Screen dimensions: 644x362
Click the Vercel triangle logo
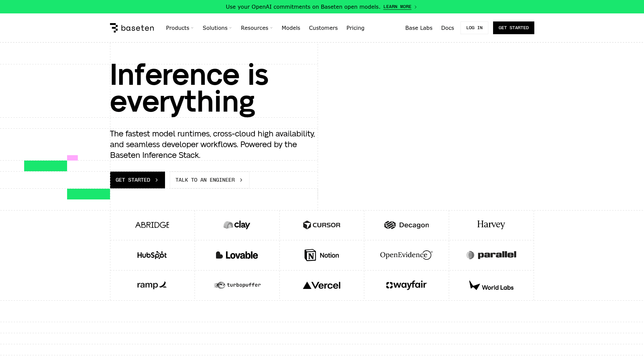(x=322, y=285)
